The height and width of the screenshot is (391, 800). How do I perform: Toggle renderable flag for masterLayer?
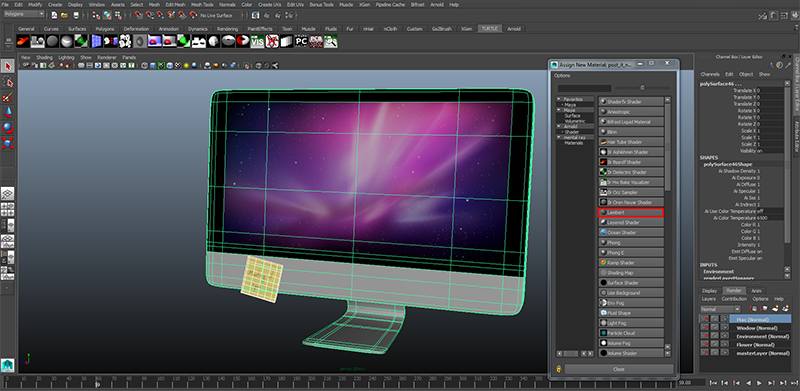(x=705, y=353)
